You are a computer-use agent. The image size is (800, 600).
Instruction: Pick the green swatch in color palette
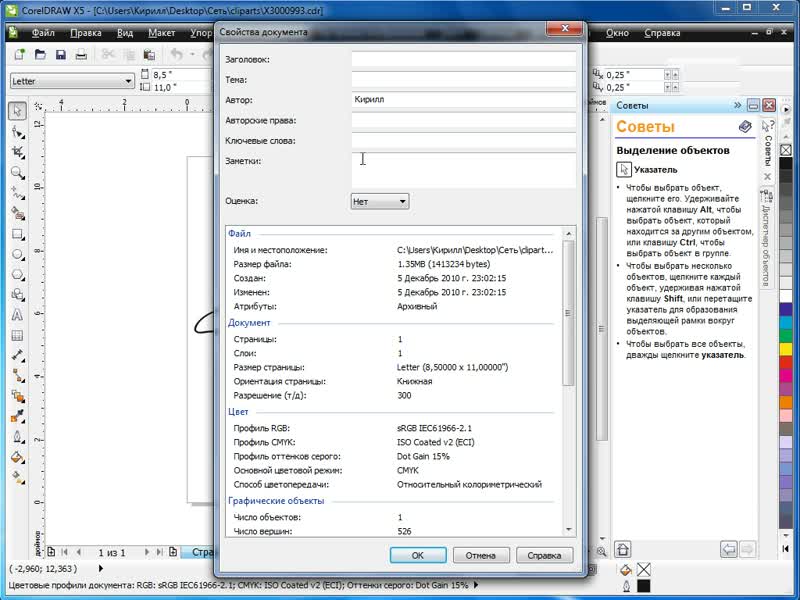[786, 335]
